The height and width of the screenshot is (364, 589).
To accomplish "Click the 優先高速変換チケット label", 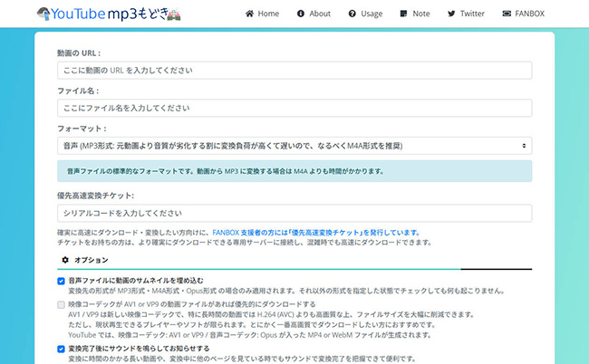I will point(95,196).
